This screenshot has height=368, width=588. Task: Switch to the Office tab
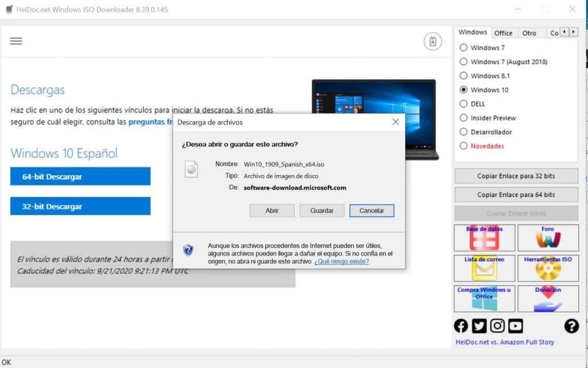pos(503,33)
